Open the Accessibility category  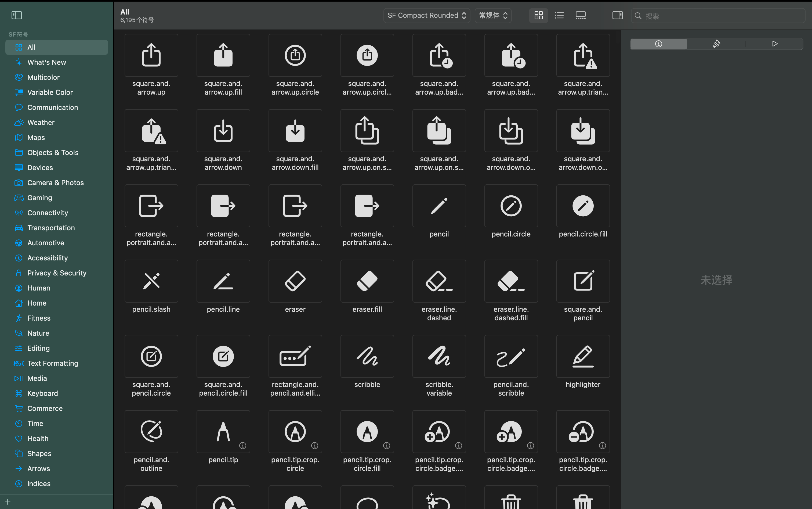tap(56, 258)
